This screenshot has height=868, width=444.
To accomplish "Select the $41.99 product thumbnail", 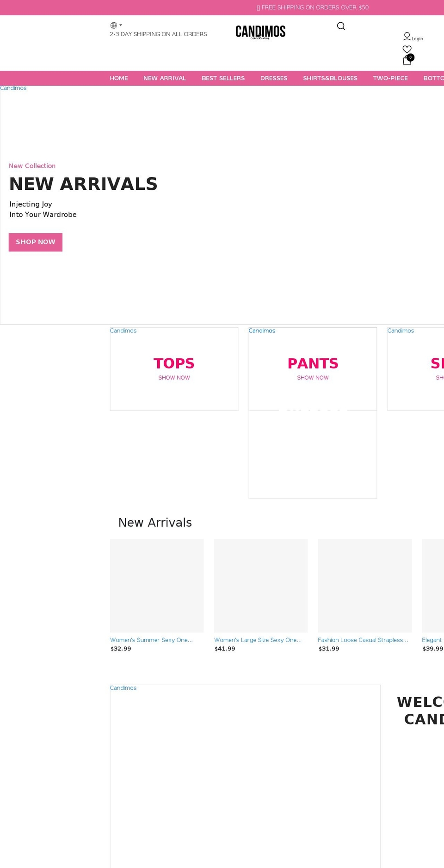I will 261,586.
